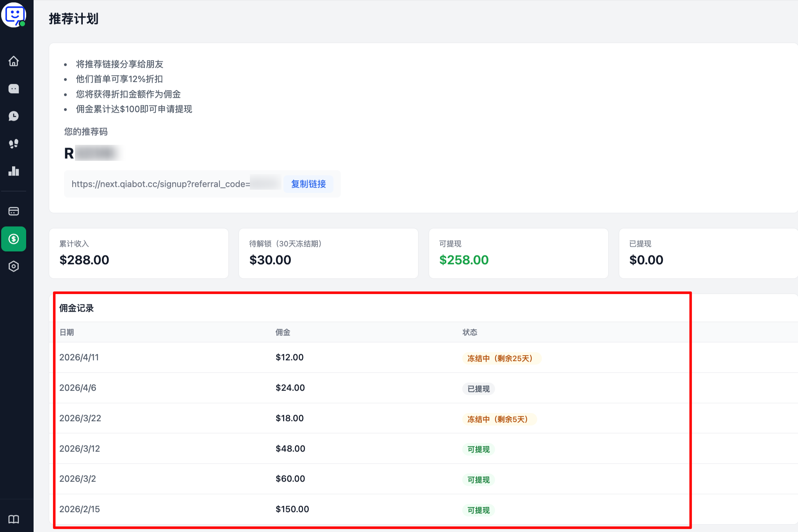
Task: Click the 他们首单可享12%折扣 bullet
Action: click(x=119, y=79)
